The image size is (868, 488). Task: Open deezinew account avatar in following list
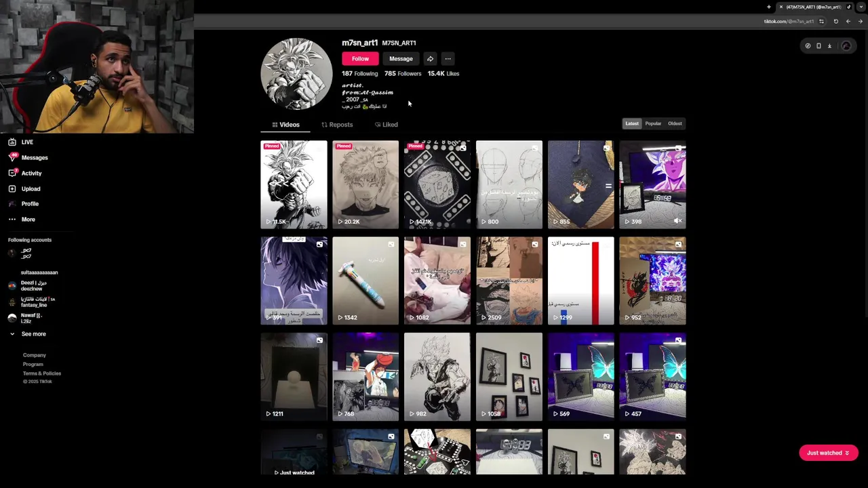pyautogui.click(x=12, y=286)
